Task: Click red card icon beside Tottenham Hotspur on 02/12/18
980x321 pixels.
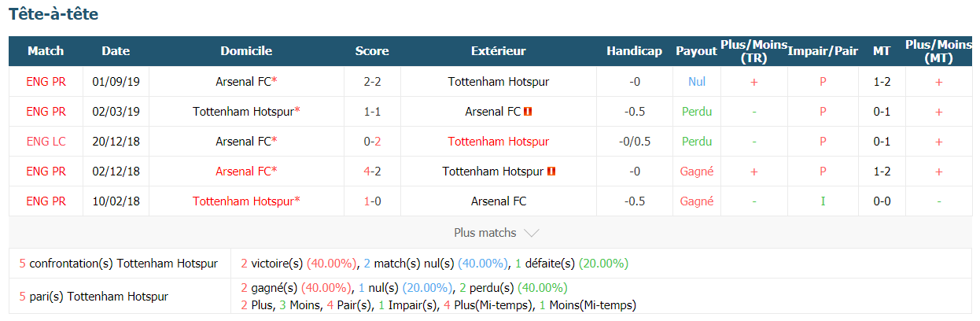Action: coord(551,172)
